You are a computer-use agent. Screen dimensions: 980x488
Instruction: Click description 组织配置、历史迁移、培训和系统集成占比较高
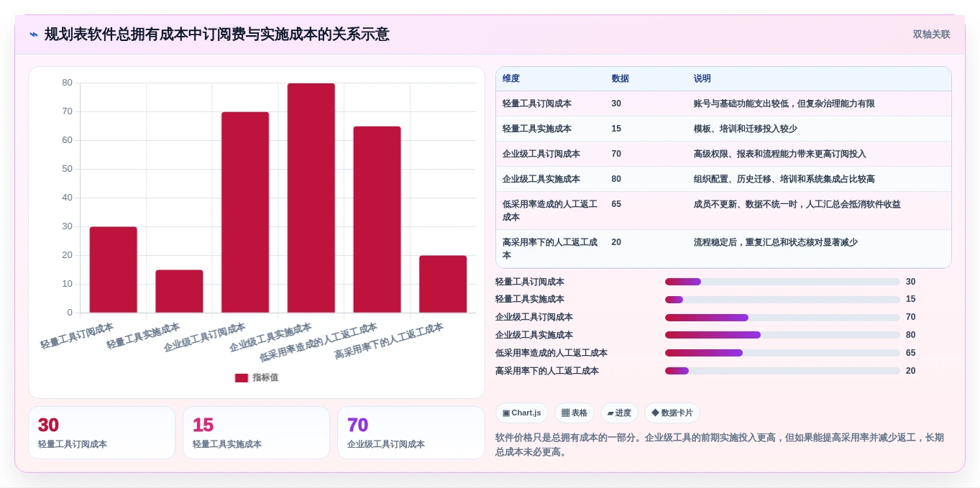click(784, 179)
